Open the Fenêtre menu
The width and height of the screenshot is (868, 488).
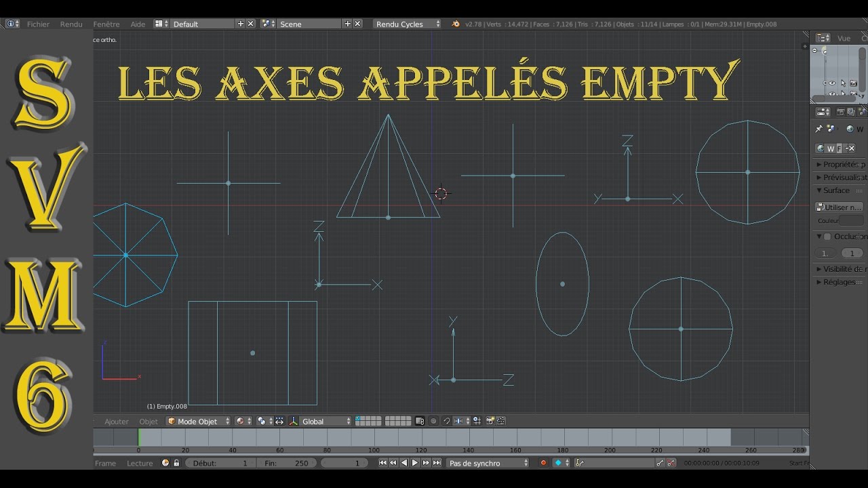click(x=106, y=24)
